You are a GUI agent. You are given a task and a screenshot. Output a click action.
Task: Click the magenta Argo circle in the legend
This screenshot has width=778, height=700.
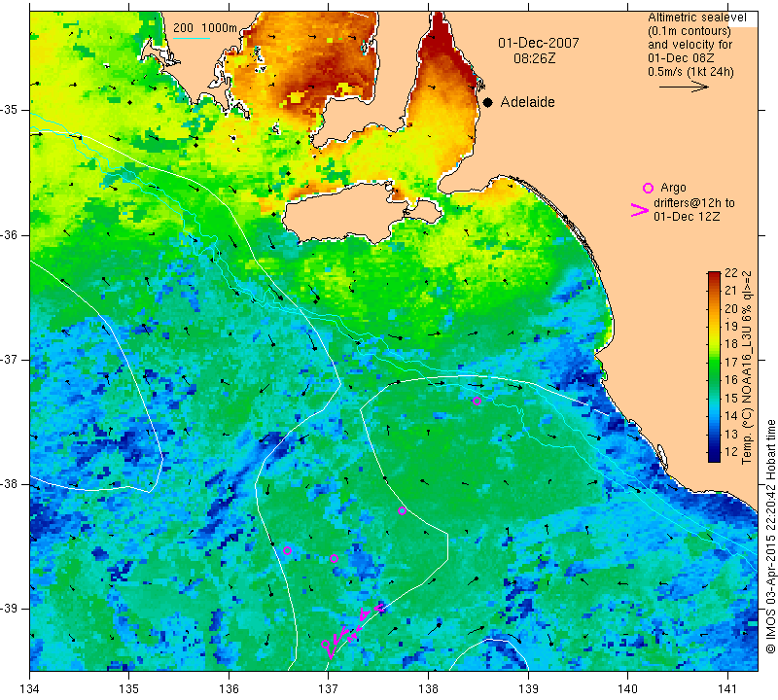point(648,188)
